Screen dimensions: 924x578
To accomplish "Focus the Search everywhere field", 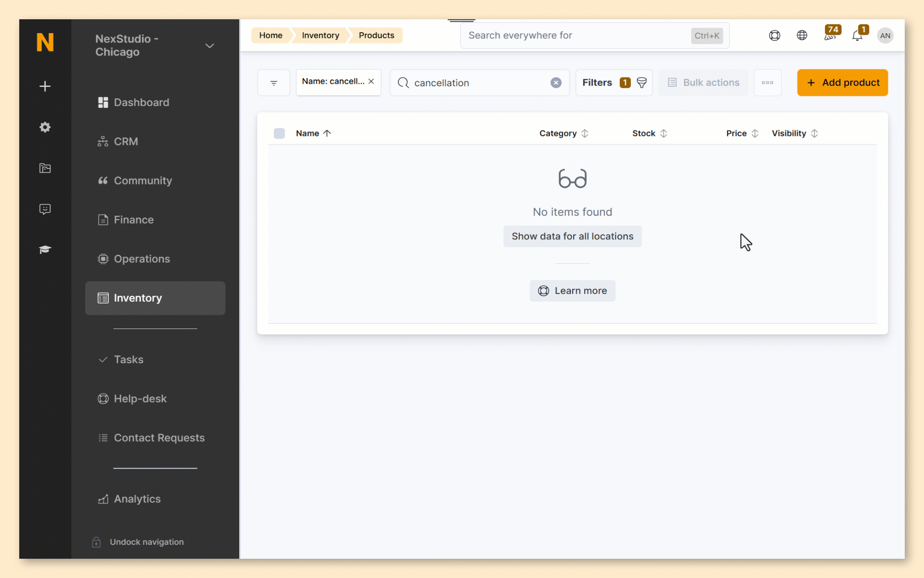I will point(595,35).
